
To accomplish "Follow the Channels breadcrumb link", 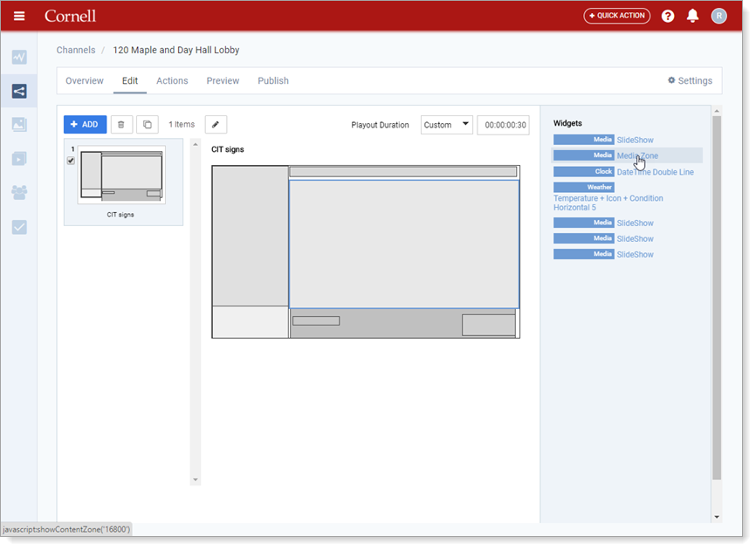I will pos(76,50).
